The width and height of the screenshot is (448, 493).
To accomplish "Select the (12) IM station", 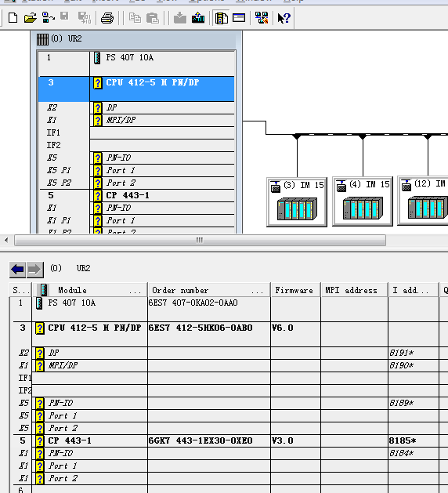I will 423,201.
